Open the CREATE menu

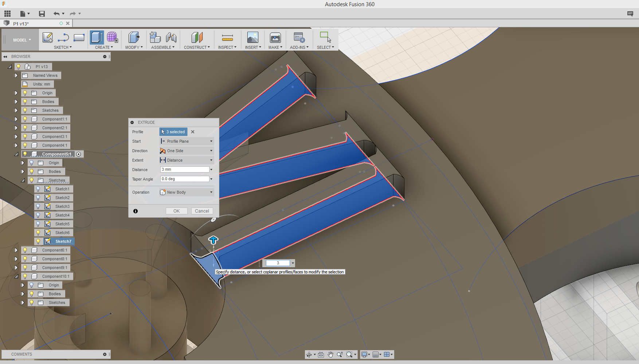pyautogui.click(x=104, y=47)
